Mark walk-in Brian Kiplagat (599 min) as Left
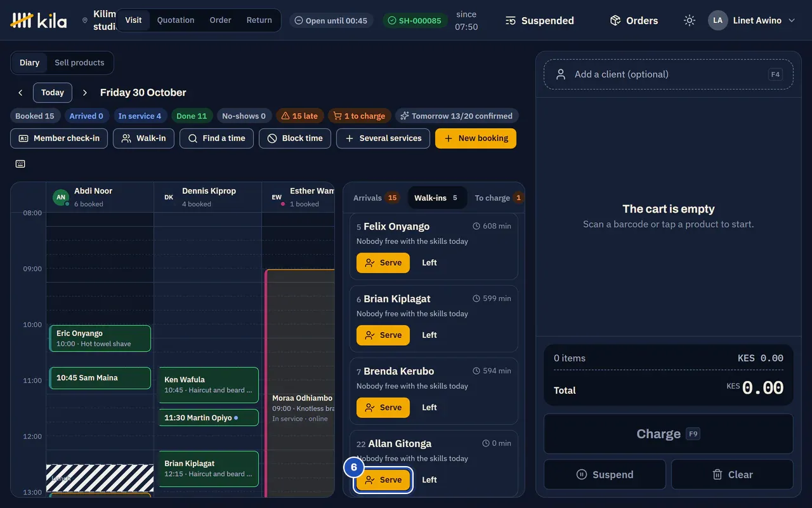Viewport: 812px width, 508px height. [429, 335]
